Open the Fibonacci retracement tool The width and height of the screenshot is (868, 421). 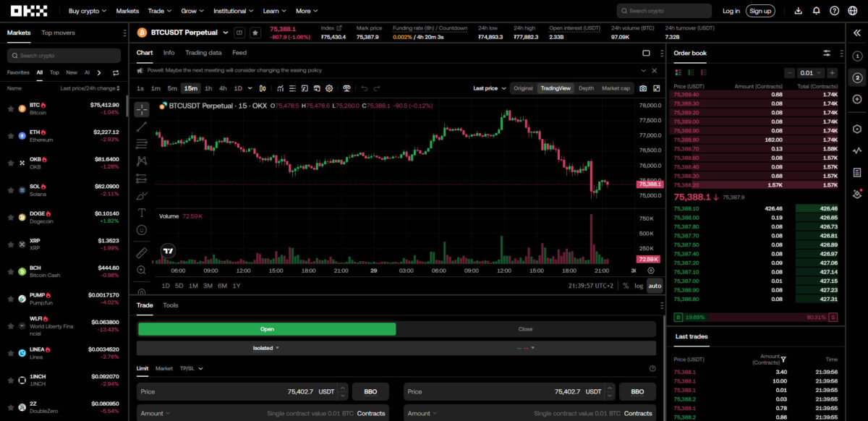click(142, 143)
